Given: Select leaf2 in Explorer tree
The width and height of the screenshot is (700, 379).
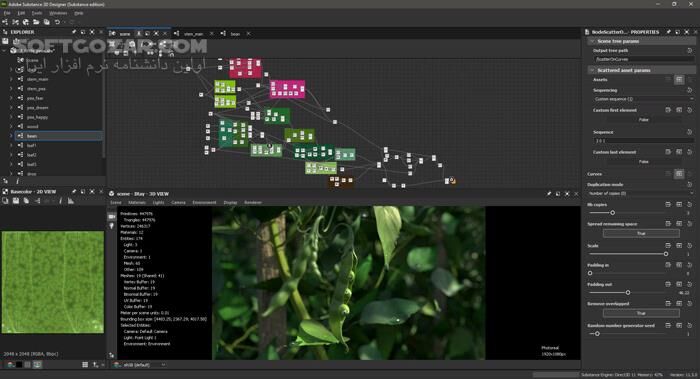Looking at the screenshot, I should (31, 154).
